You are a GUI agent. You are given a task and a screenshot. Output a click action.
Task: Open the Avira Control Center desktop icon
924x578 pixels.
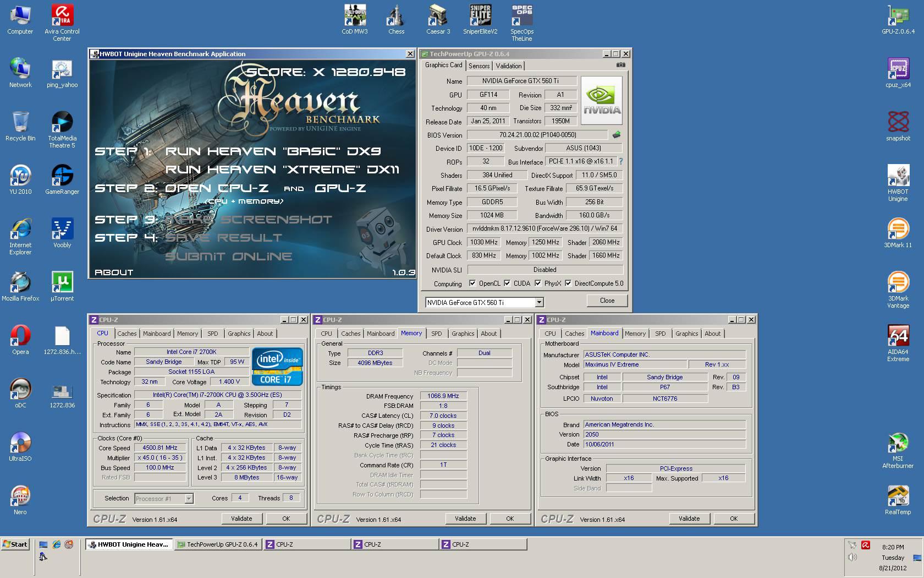coord(62,22)
